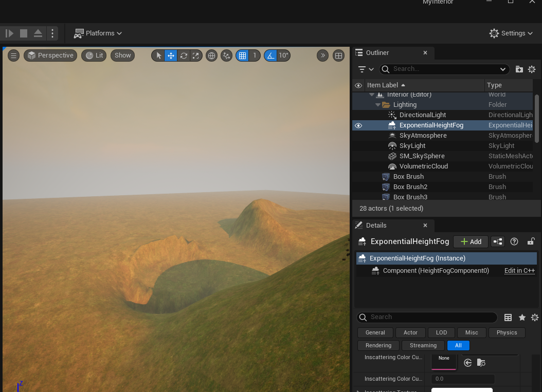Select the SkyLight actor

[x=412, y=146]
